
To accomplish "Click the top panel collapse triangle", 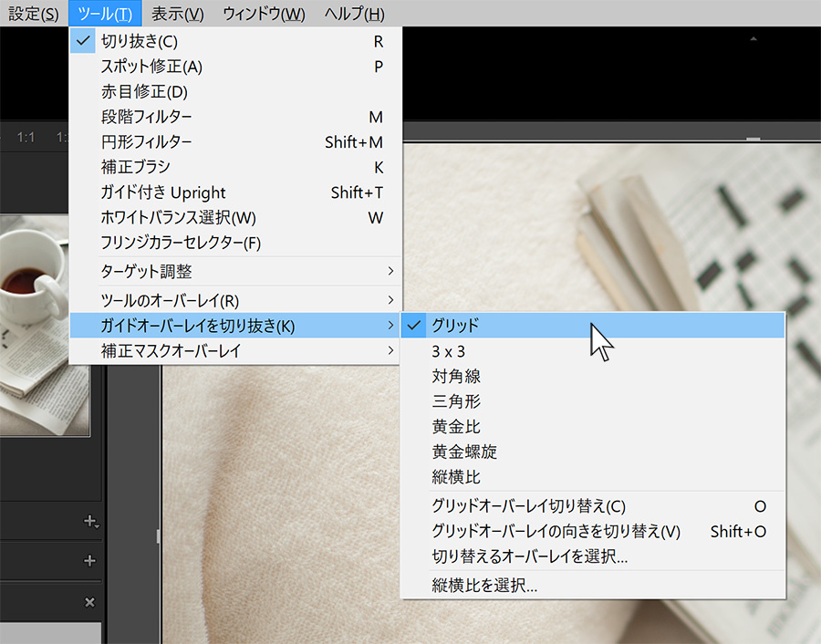I will 753,39.
